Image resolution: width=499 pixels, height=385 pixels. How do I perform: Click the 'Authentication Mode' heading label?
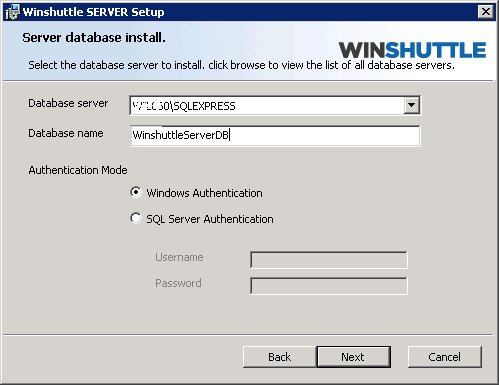(78, 170)
